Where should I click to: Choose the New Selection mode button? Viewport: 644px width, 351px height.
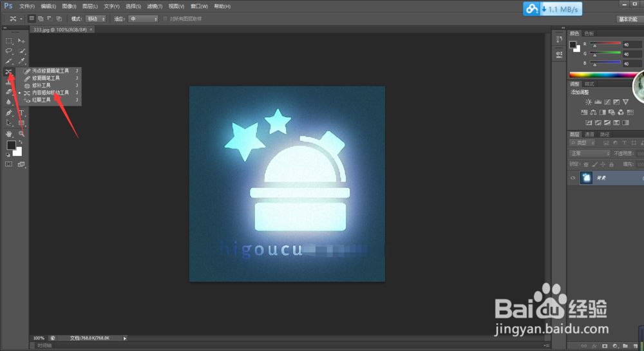[x=31, y=19]
